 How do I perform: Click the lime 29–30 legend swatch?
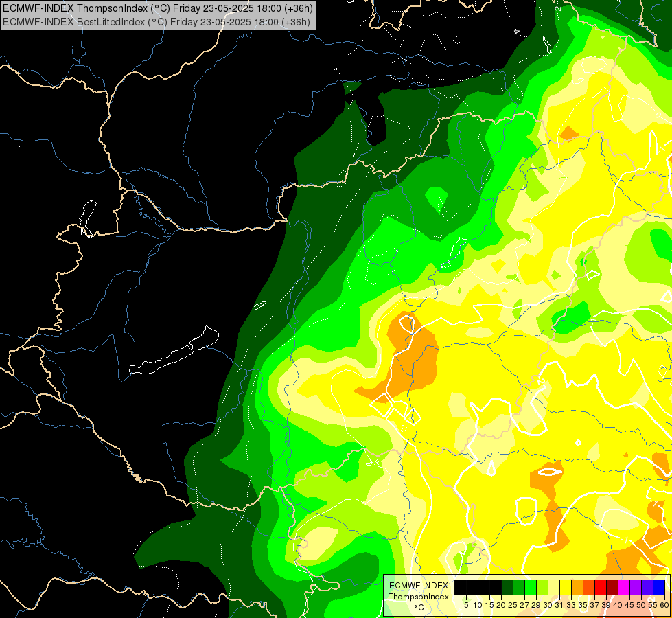point(542,587)
